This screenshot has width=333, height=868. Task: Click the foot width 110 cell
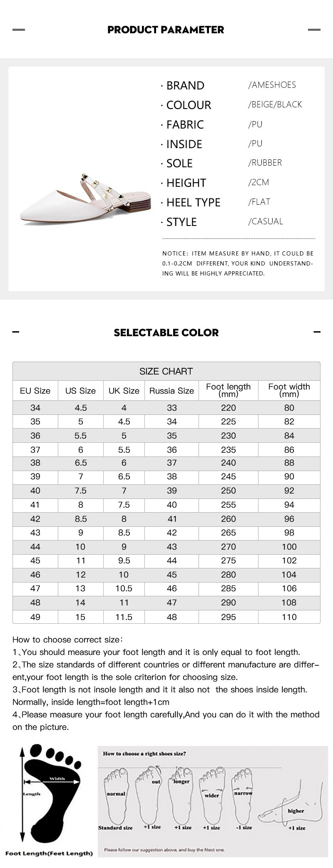click(289, 617)
